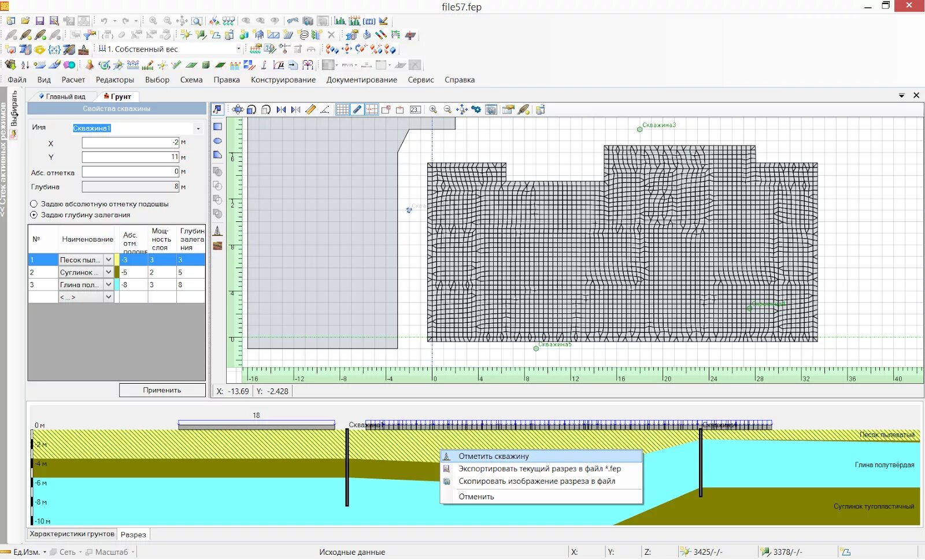
Task: Toggle the axes crosshair display button
Action: coord(372,110)
